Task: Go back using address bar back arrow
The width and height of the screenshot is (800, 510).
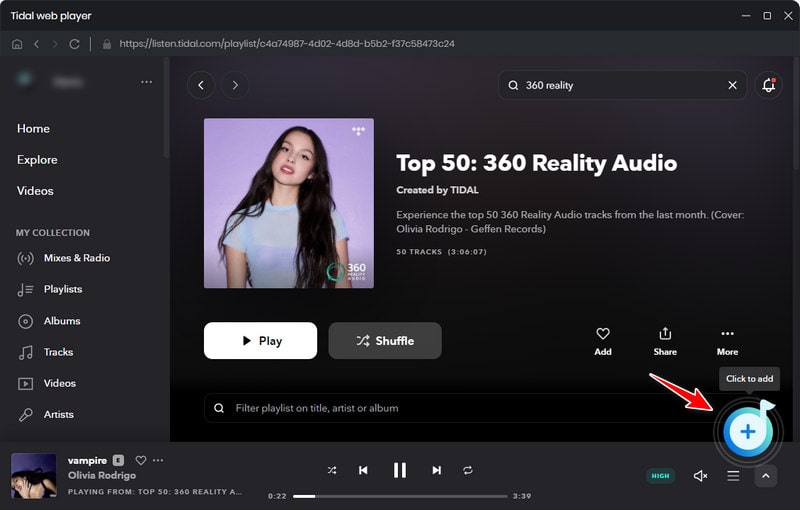Action: [36, 44]
